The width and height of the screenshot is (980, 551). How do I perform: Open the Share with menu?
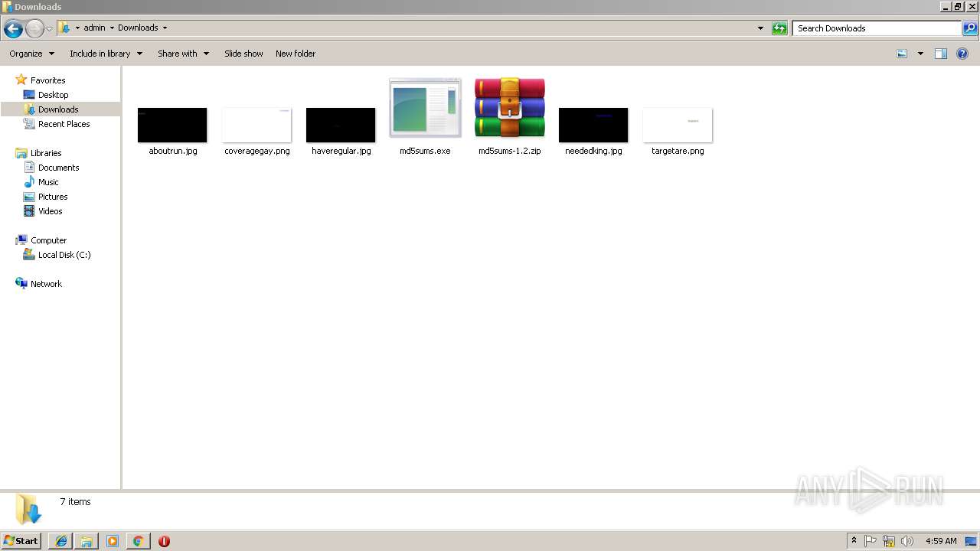[x=183, y=54]
